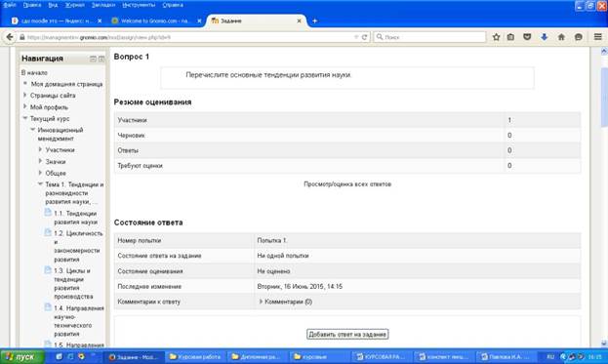Open the Вид menu
The height and width of the screenshot is (364, 608).
53,5
